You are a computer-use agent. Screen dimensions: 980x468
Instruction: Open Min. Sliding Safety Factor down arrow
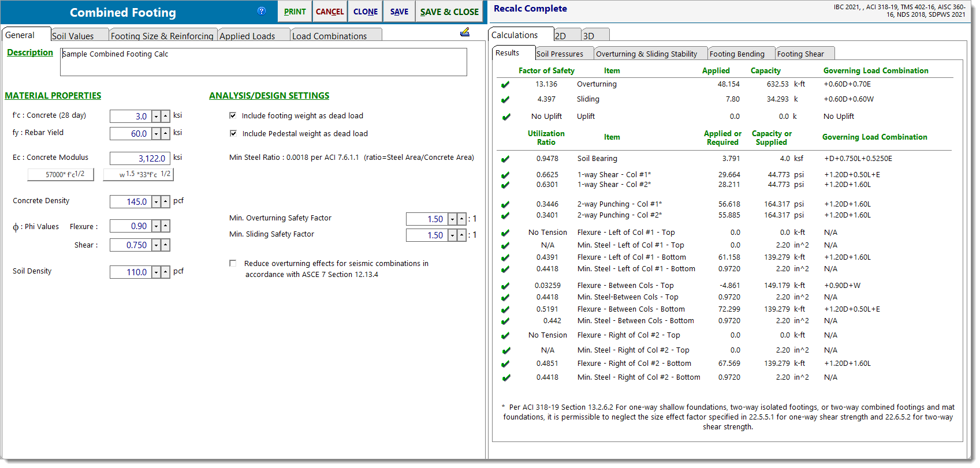click(x=452, y=235)
